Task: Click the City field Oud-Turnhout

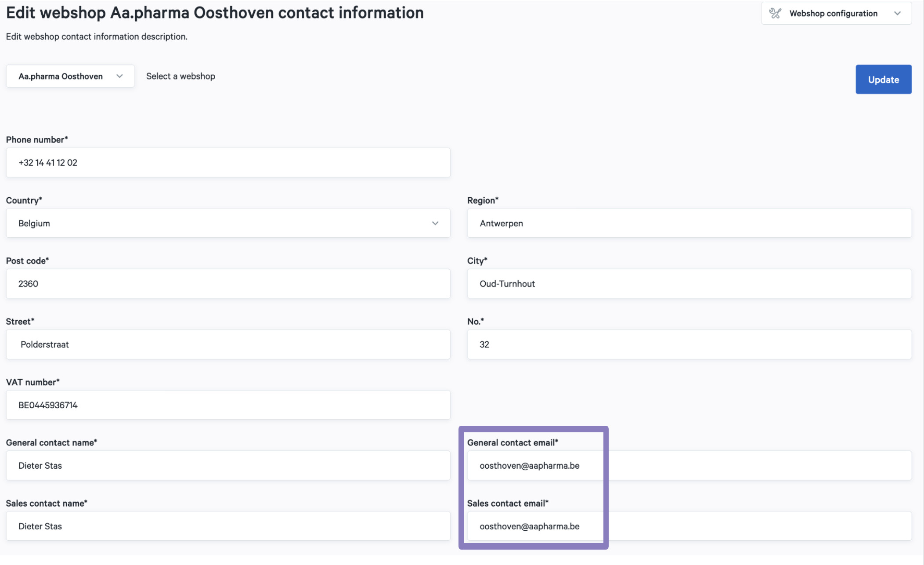Action: tap(689, 284)
